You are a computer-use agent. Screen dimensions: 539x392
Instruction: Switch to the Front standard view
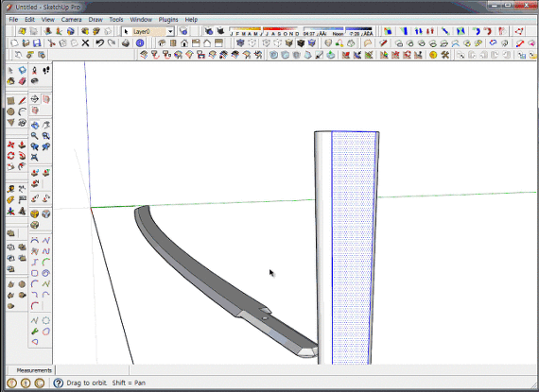pos(184,43)
